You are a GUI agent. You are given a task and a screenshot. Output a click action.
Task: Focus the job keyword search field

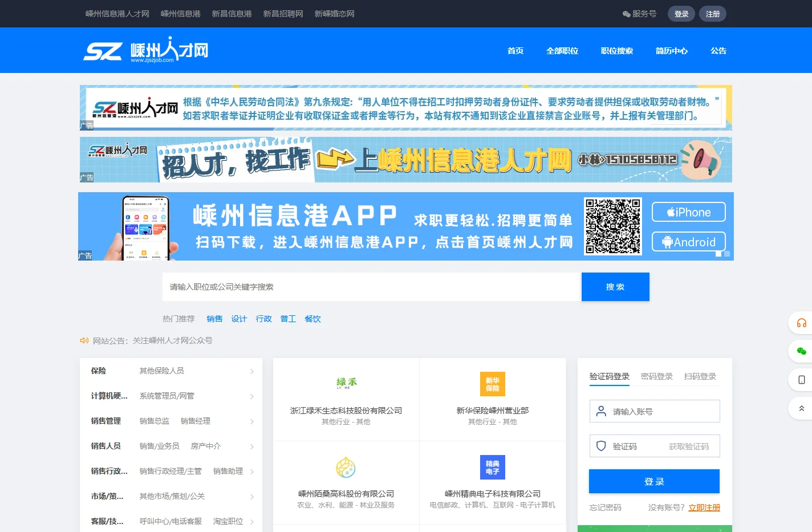(x=372, y=287)
